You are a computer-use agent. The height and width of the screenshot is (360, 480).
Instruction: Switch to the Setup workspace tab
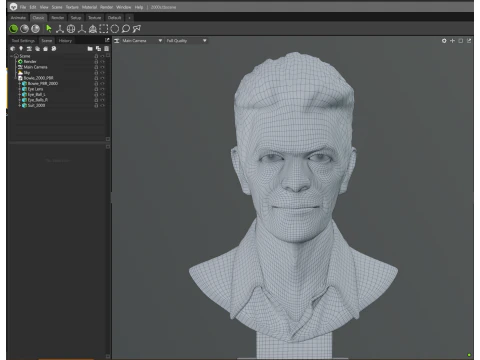coord(76,18)
